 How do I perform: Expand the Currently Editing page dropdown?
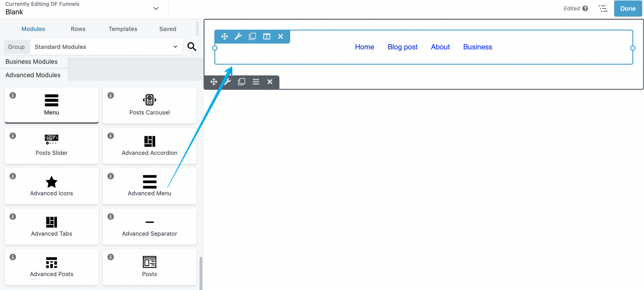coord(156,9)
